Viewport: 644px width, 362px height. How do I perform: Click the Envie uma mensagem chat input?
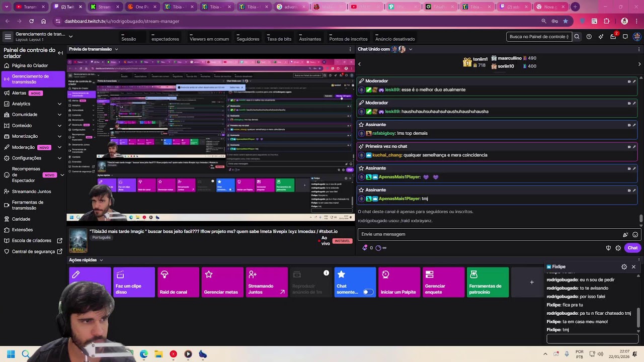click(x=491, y=234)
